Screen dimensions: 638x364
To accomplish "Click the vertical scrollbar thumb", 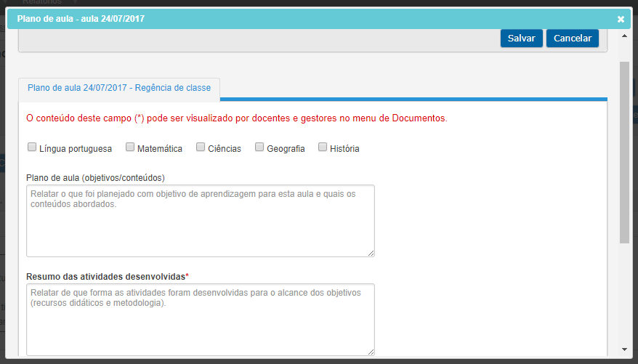I will click(624, 153).
